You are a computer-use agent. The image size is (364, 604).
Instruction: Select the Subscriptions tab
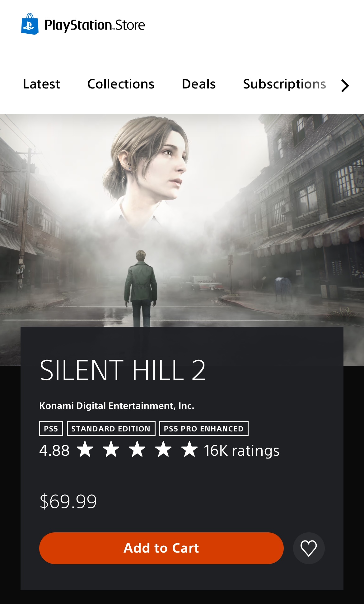pos(284,84)
